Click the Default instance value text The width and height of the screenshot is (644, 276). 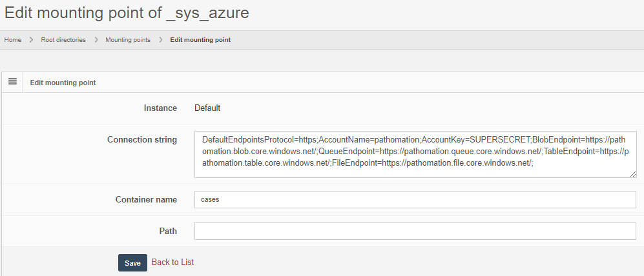[x=207, y=108]
